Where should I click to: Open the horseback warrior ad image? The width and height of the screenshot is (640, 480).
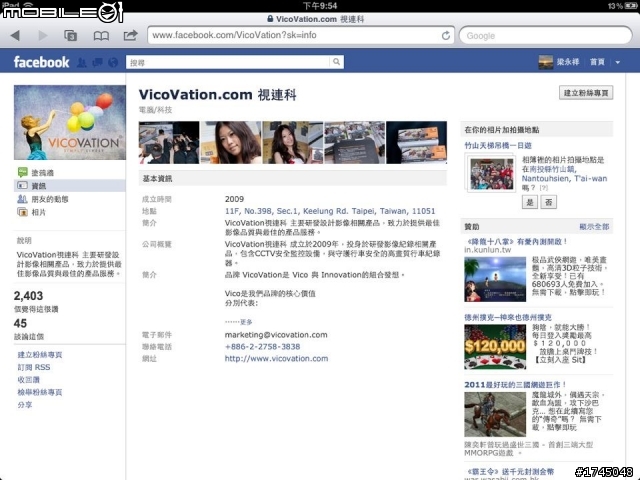point(495,415)
